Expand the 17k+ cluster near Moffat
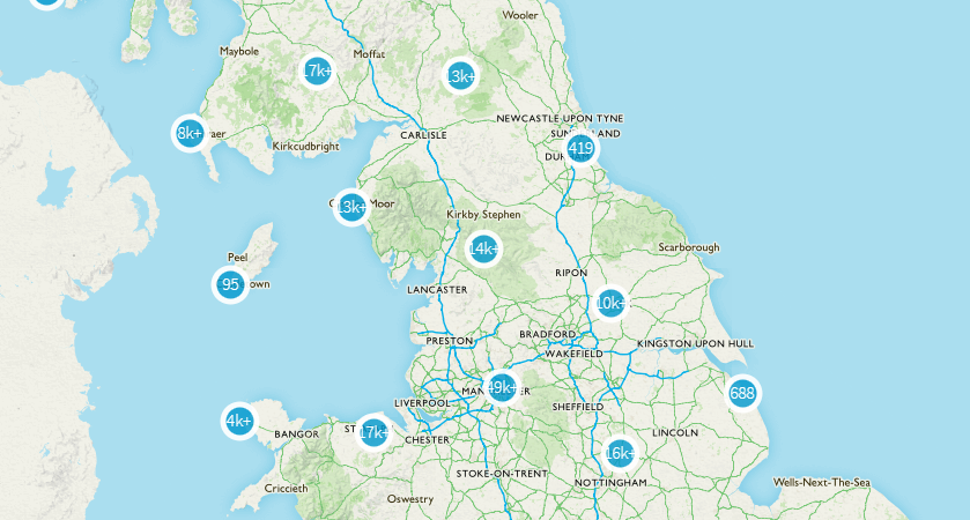The width and height of the screenshot is (970, 520). click(317, 71)
